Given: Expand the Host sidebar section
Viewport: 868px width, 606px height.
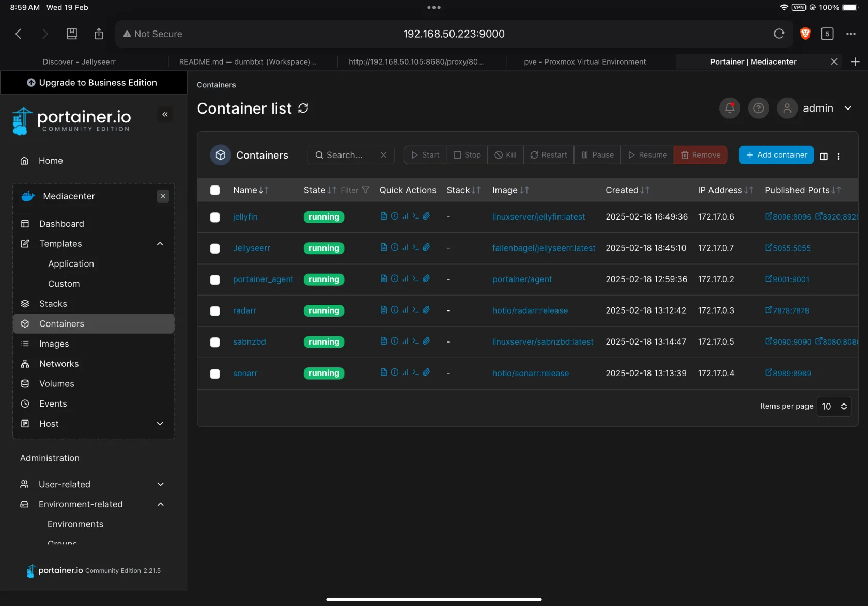Looking at the screenshot, I should click(160, 424).
